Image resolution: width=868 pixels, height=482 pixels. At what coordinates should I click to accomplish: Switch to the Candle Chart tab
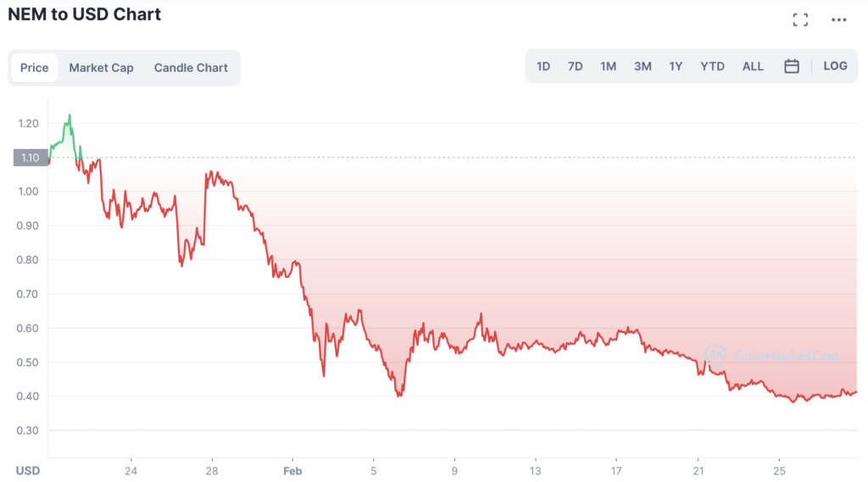point(191,68)
